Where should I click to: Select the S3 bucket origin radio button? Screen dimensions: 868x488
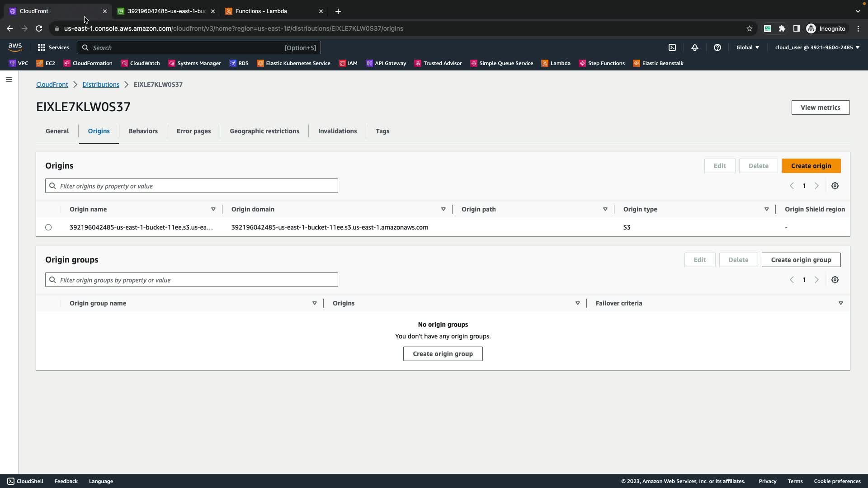pyautogui.click(x=48, y=227)
